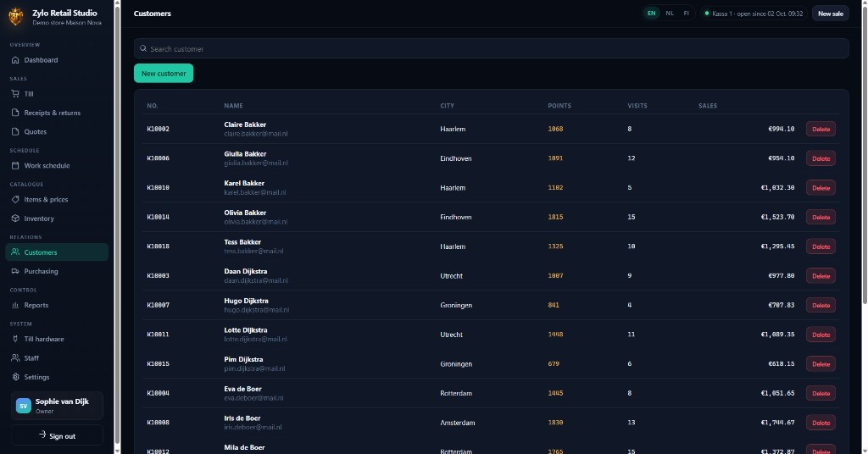
Task: Click customer number K10002
Action: [x=158, y=129]
